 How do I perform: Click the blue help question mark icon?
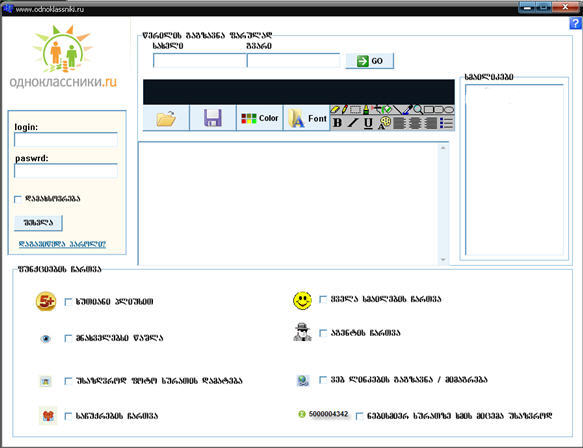click(x=575, y=23)
